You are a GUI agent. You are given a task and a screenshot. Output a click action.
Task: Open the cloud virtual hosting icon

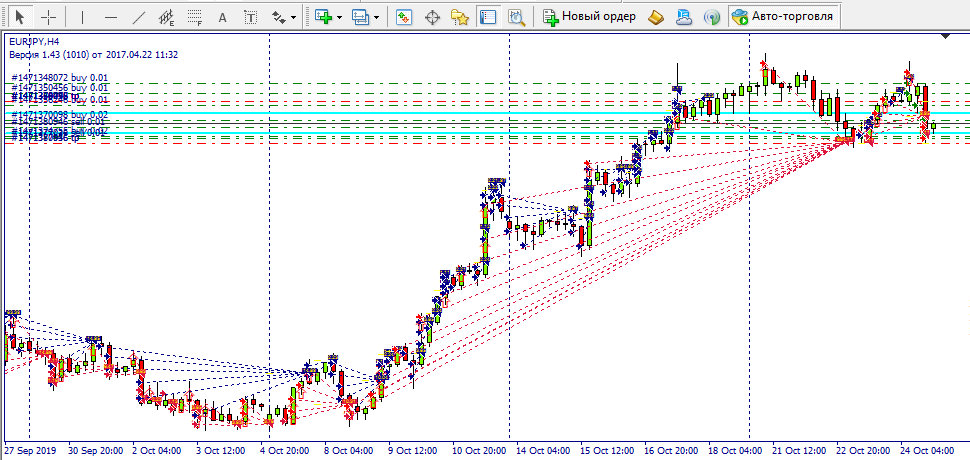point(684,17)
